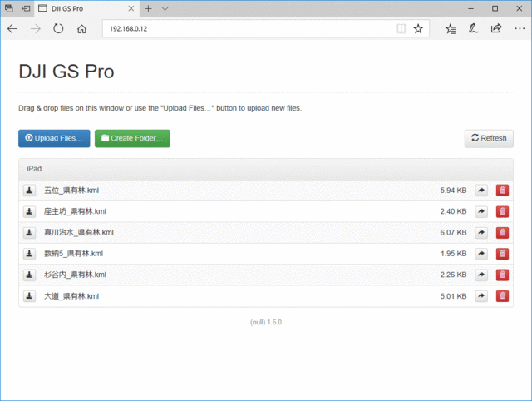Share this page via the share icon

pos(496,29)
